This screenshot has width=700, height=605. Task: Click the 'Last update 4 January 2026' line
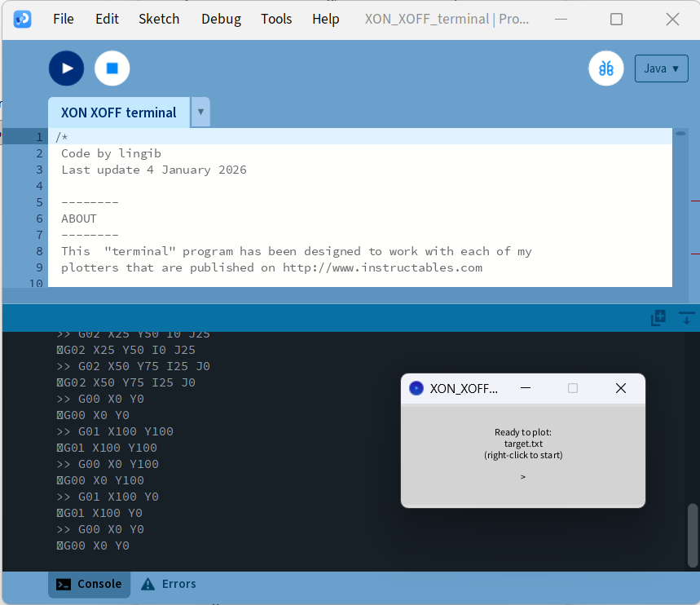click(x=154, y=170)
